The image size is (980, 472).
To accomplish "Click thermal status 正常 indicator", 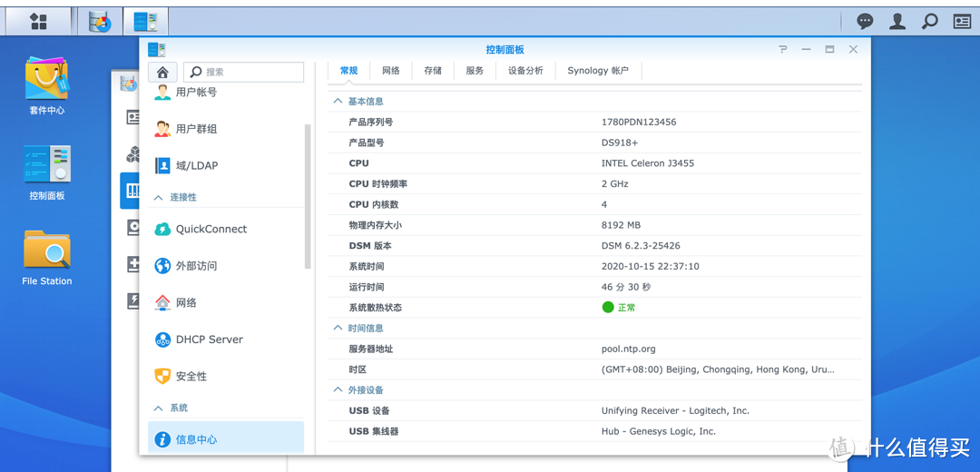I will click(619, 308).
